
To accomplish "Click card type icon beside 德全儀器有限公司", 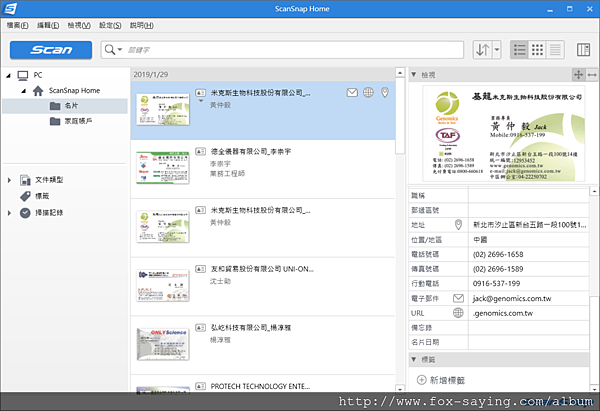I will (201, 152).
